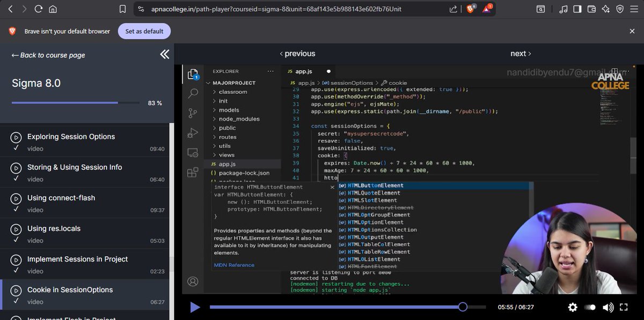
Task: Go forward in browser history
Action: (24, 9)
